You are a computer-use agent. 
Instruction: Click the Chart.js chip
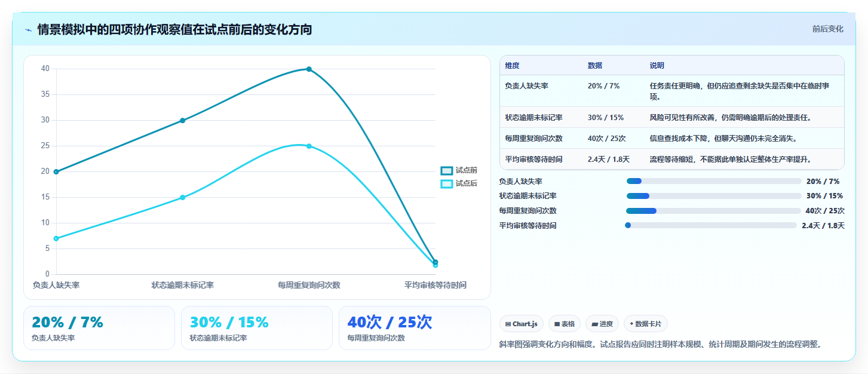pyautogui.click(x=522, y=324)
